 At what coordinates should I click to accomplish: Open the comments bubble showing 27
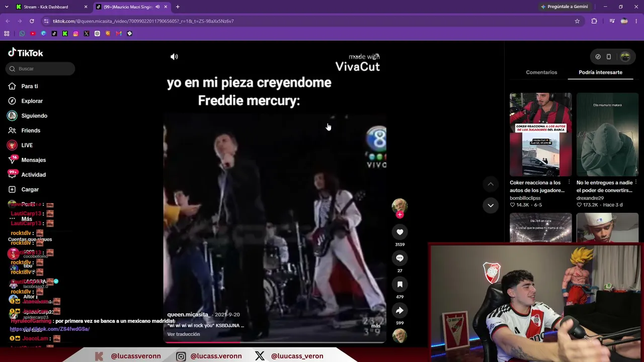click(x=399, y=258)
